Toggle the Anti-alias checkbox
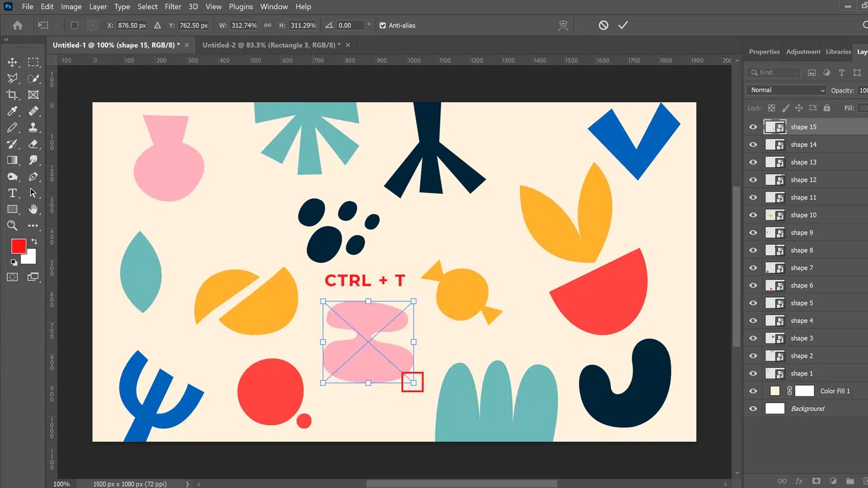The image size is (868, 488). 382,25
